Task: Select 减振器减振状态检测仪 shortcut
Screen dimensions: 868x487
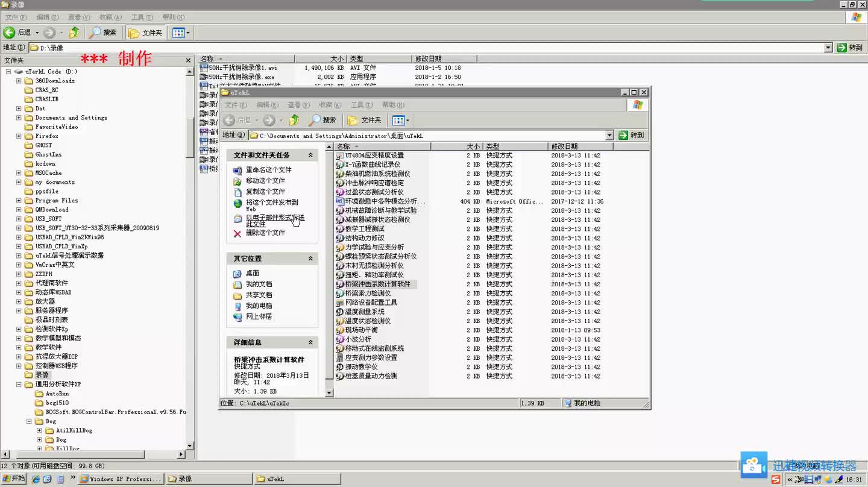Action: click(373, 219)
